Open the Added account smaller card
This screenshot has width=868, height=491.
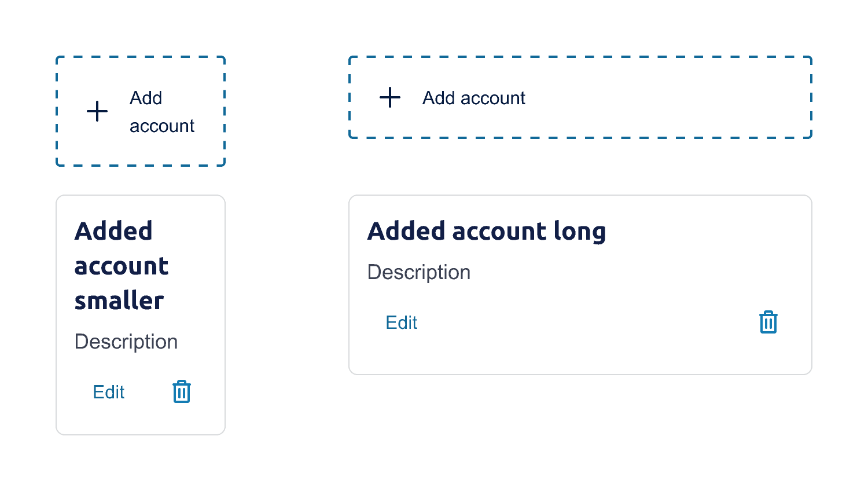(140, 314)
